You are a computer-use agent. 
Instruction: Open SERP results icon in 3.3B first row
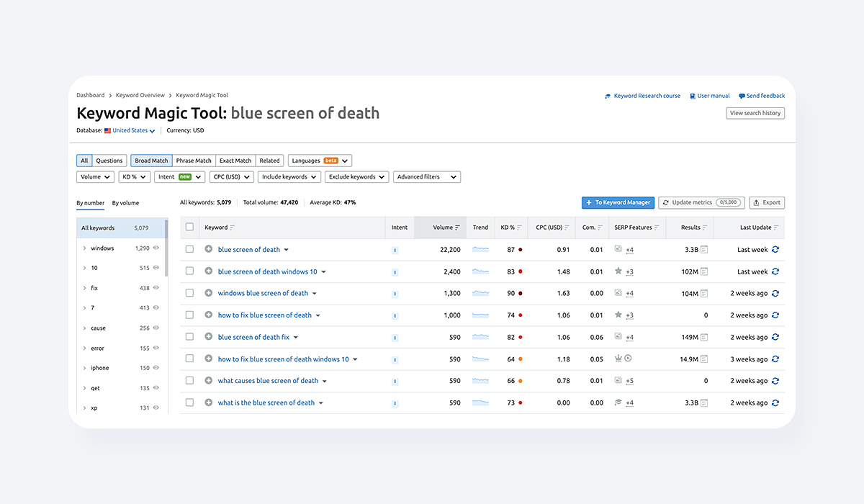[704, 250]
